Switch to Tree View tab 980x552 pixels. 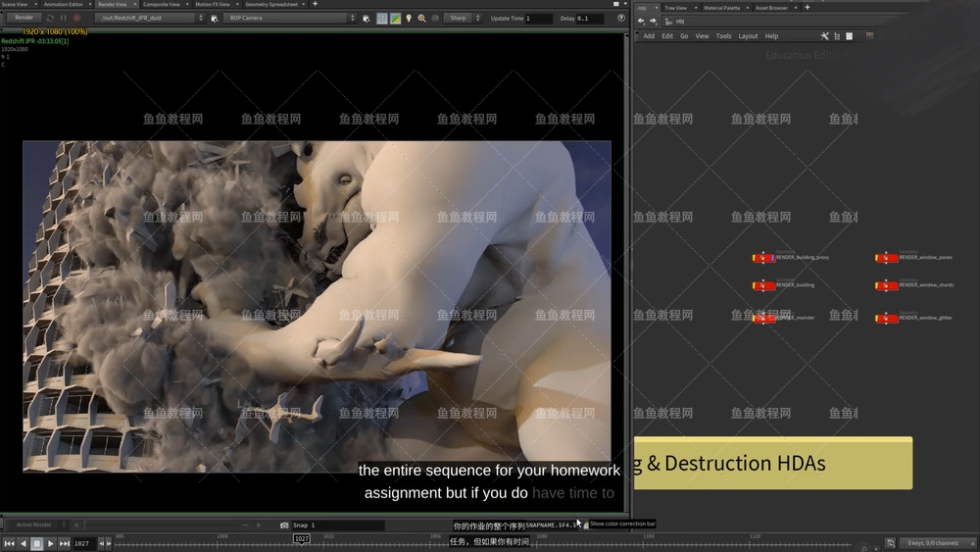675,8
